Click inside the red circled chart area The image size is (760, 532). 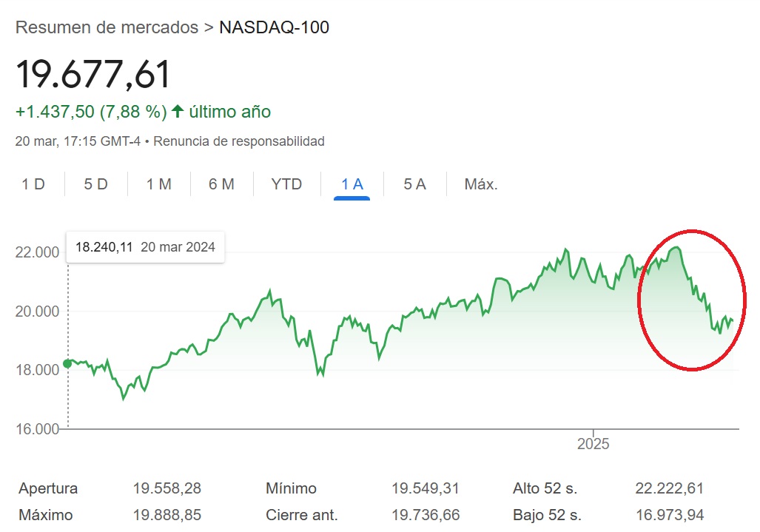coord(691,300)
